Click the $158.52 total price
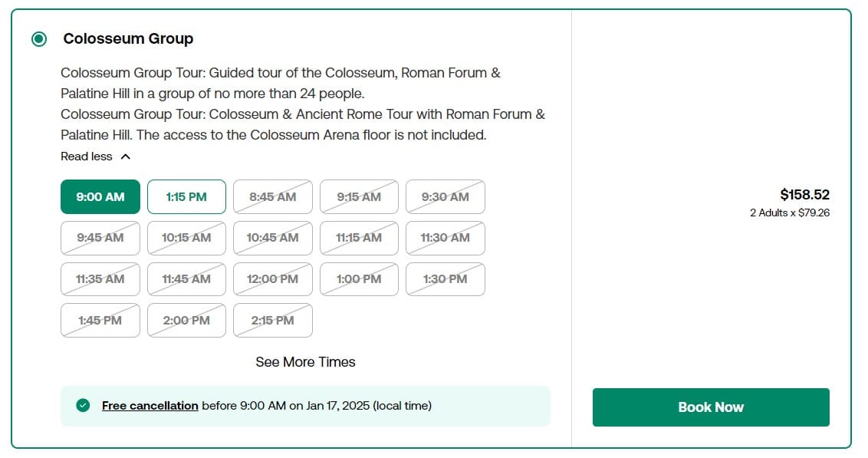 tap(805, 195)
